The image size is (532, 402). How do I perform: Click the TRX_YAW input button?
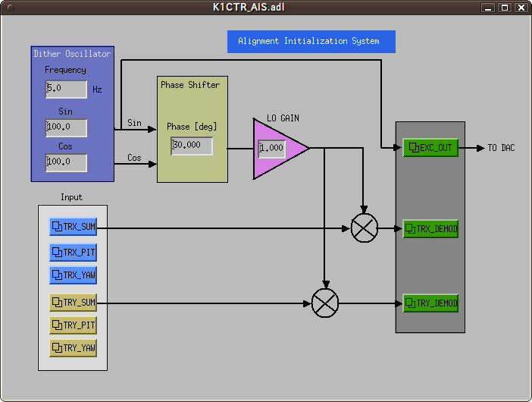coord(73,275)
